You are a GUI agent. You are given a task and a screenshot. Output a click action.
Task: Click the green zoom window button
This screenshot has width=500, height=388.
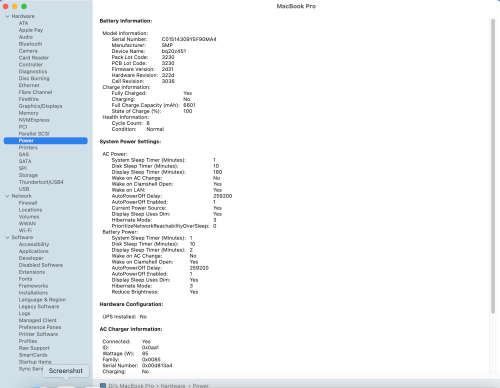point(24,6)
